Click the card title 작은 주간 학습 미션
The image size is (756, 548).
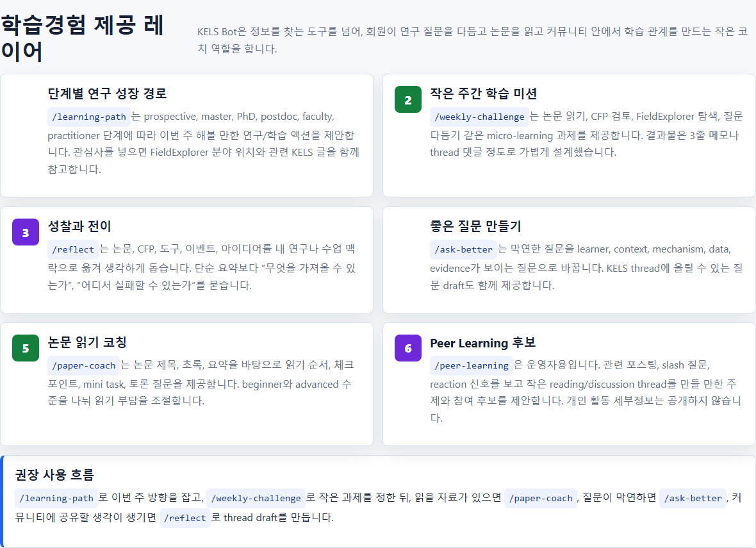[484, 94]
